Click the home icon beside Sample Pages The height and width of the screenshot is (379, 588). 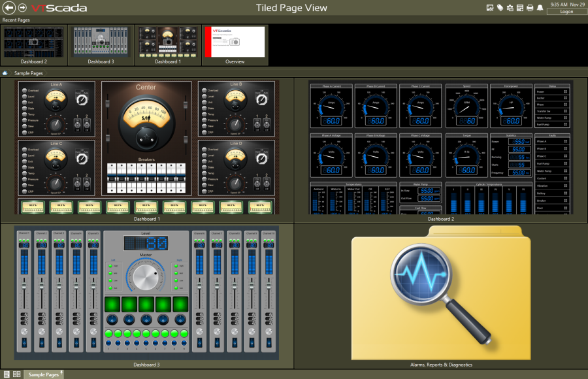[6, 73]
